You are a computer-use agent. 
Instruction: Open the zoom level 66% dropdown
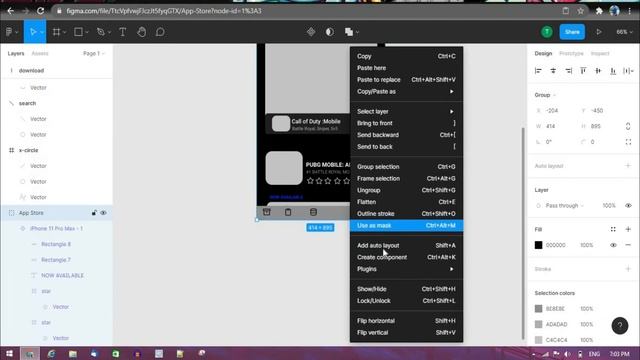pyautogui.click(x=624, y=32)
